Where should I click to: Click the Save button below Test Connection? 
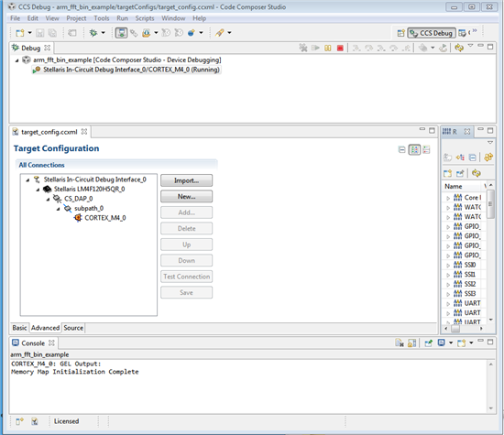click(186, 293)
